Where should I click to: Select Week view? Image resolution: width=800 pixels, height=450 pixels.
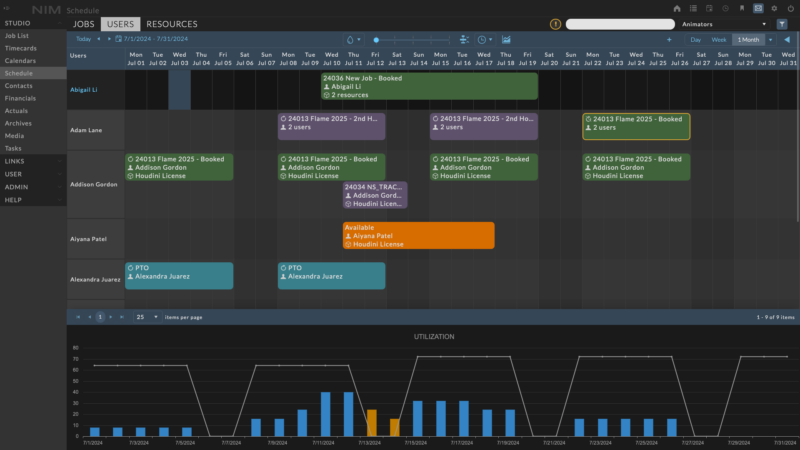[718, 39]
